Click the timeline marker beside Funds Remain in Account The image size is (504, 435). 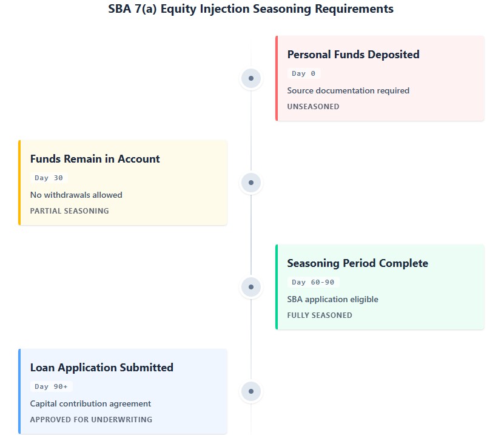pos(251,183)
